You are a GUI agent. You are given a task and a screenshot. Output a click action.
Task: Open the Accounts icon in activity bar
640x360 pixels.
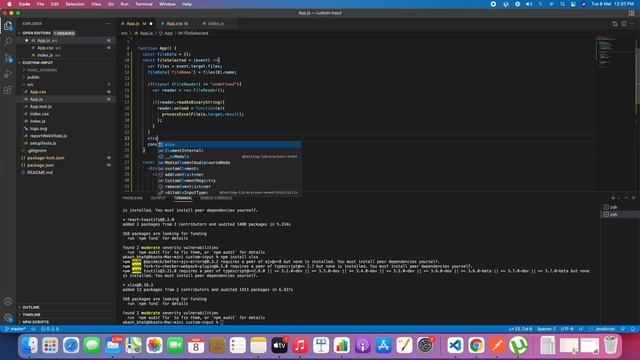[8, 301]
